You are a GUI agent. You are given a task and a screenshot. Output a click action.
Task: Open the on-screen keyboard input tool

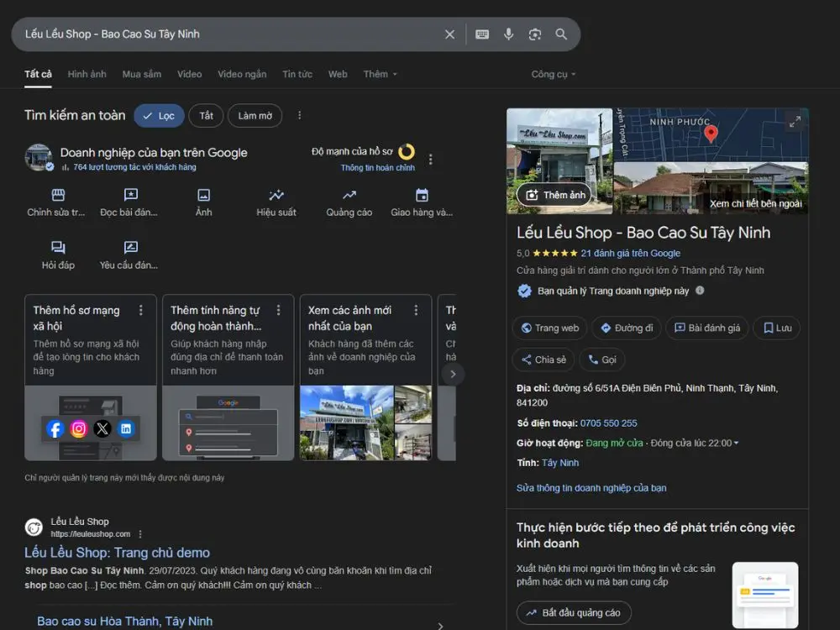[482, 34]
